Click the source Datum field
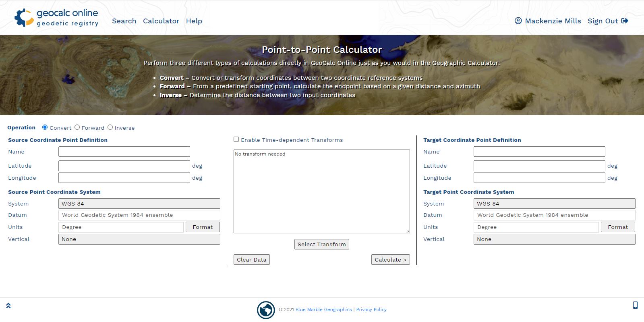The image size is (644, 322). tap(139, 215)
